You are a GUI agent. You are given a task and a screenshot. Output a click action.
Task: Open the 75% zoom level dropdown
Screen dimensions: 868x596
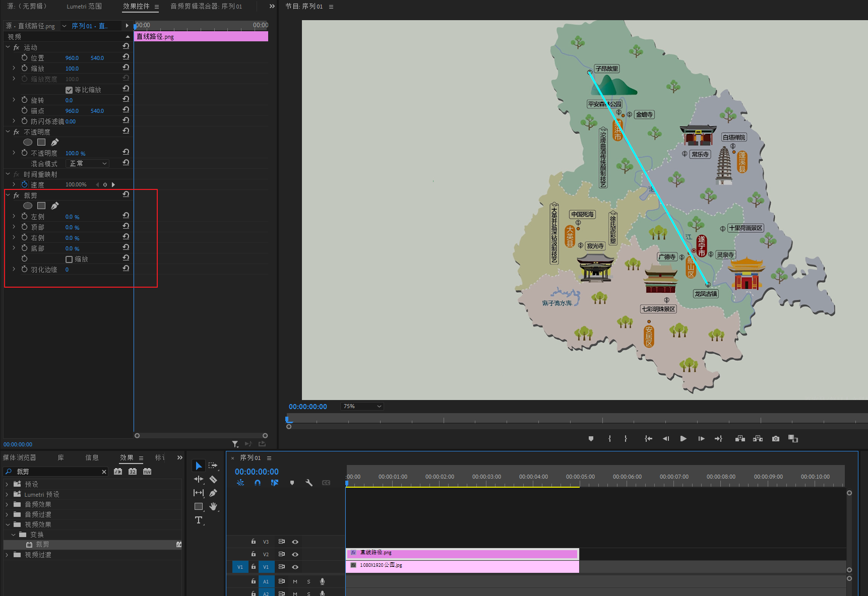click(x=362, y=407)
